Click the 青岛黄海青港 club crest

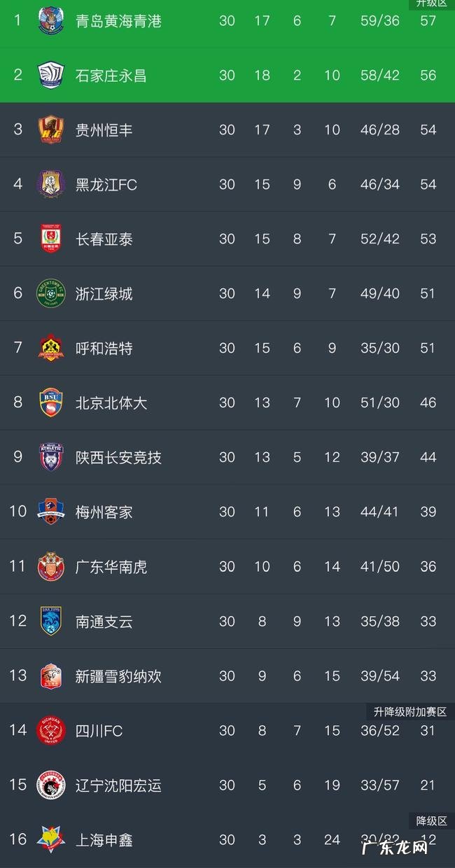[x=50, y=20]
